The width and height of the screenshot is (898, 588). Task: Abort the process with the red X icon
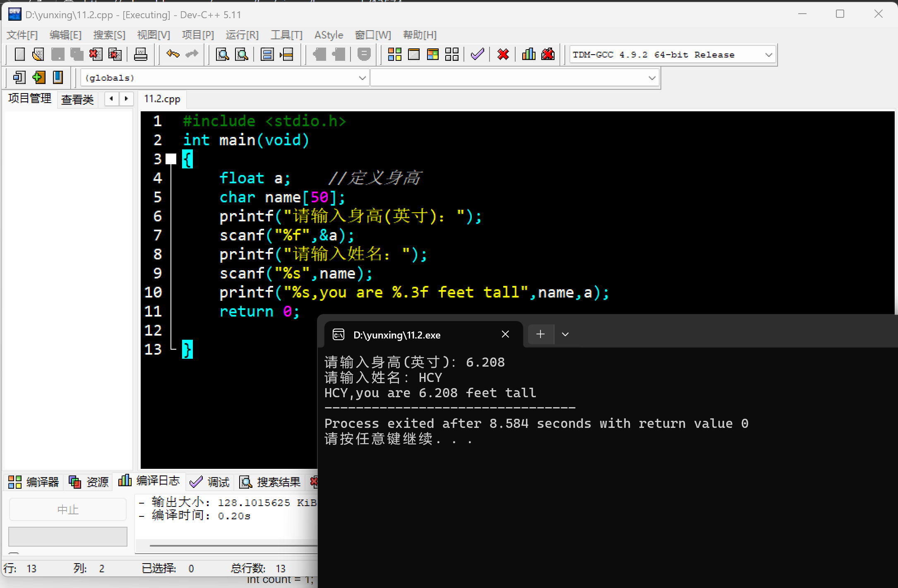pos(503,54)
